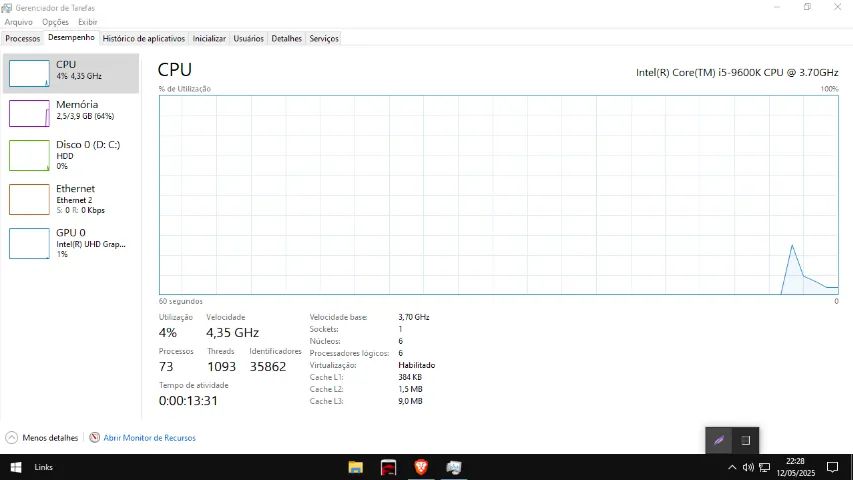Viewport: 853px width, 480px height.
Task: Click the Links toolbar on the taskbar
Action: tap(44, 467)
